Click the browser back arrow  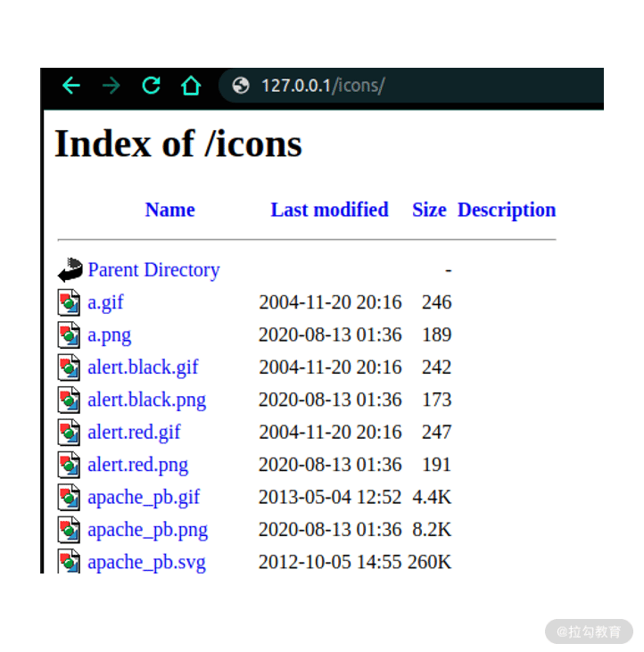click(71, 87)
